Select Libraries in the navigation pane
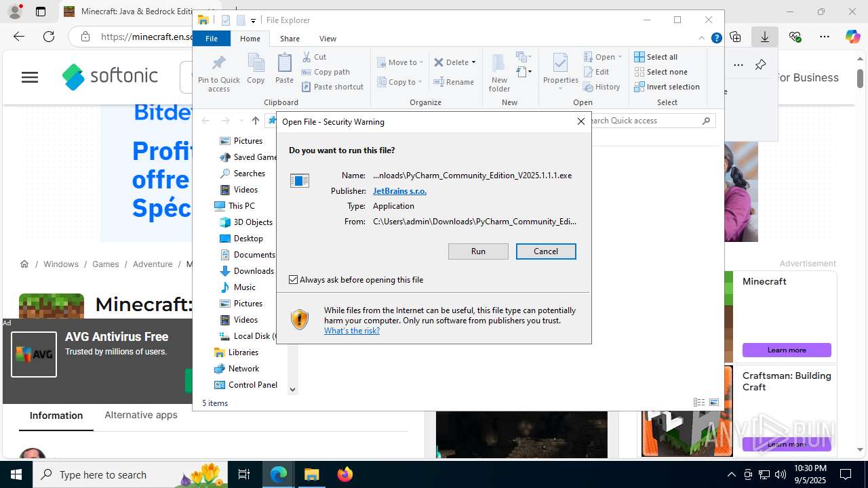The height and width of the screenshot is (488, 868). click(x=237, y=352)
